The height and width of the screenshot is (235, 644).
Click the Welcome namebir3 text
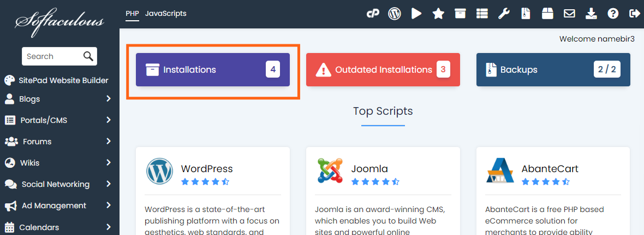597,39
